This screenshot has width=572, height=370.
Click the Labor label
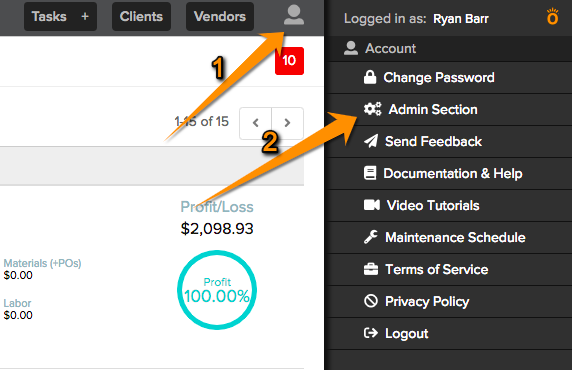[x=17, y=303]
